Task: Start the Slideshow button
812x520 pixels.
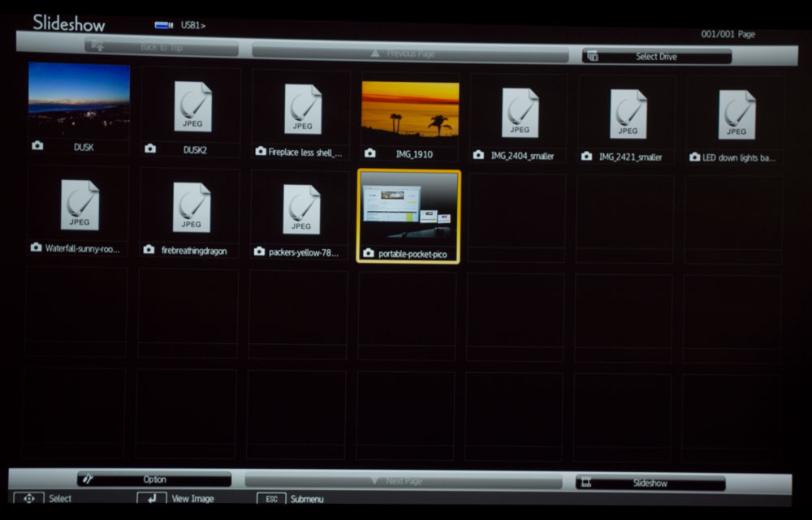Action: 650,483
